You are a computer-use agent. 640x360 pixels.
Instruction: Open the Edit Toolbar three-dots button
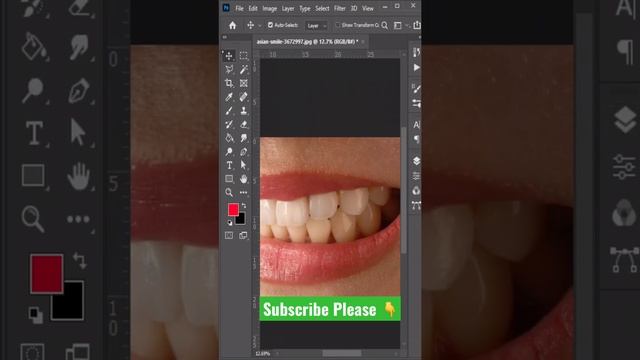click(244, 192)
